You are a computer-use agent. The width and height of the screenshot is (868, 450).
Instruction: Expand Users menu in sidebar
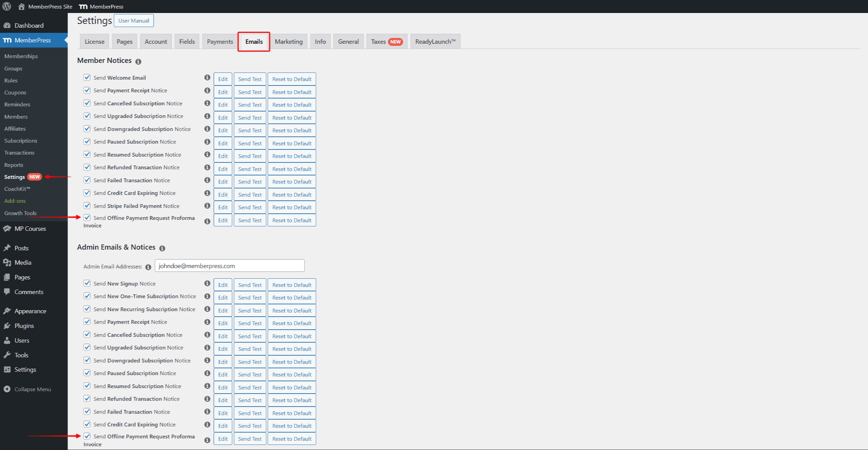[22, 340]
